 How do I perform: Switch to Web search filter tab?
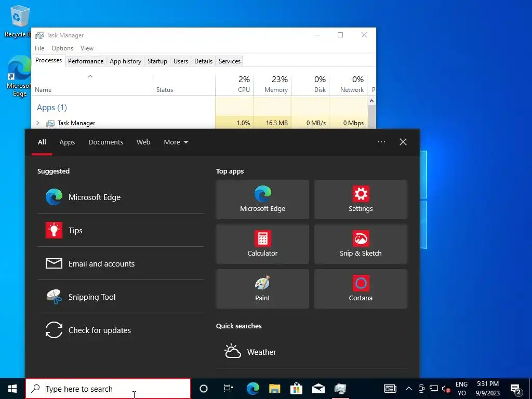143,142
